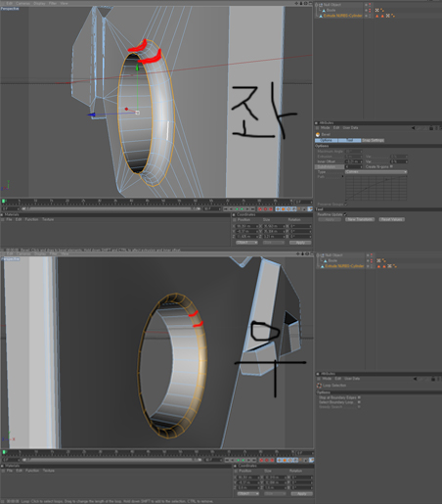Open Snap Settings tab in Bevel attributes
Screen dimensions: 442x504
pyautogui.click(x=373, y=140)
